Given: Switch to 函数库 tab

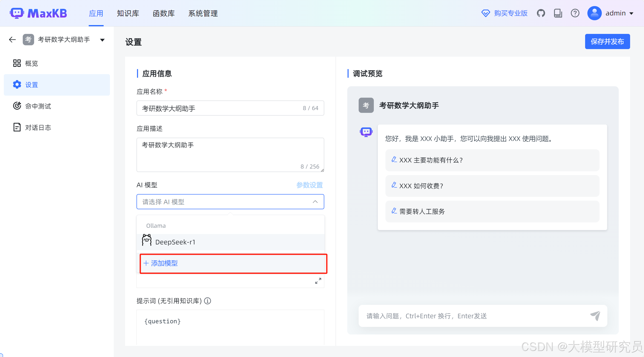Looking at the screenshot, I should click(x=164, y=13).
